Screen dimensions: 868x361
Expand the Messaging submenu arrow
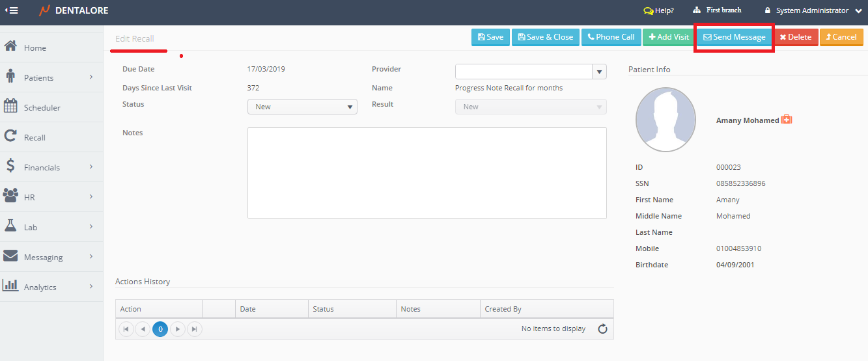(91, 257)
